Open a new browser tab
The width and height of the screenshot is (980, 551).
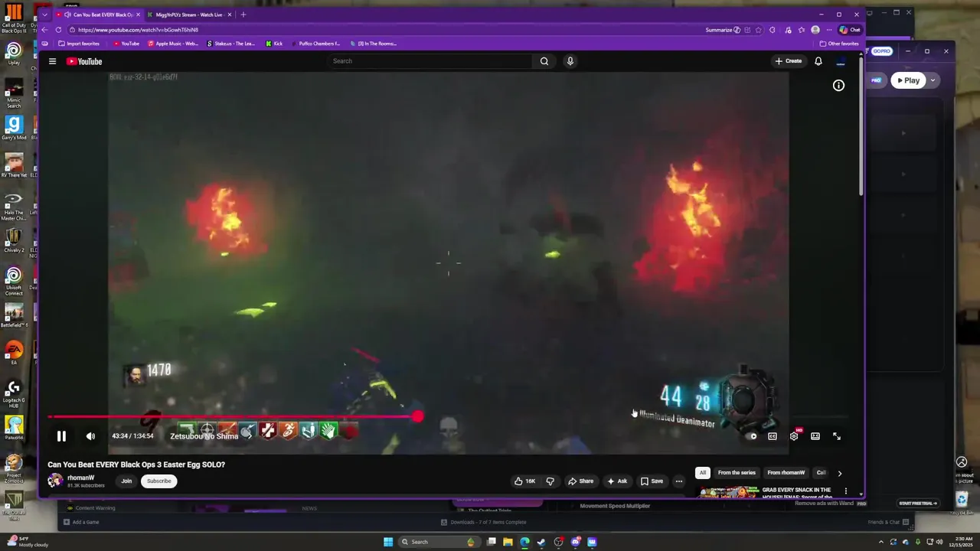point(243,15)
